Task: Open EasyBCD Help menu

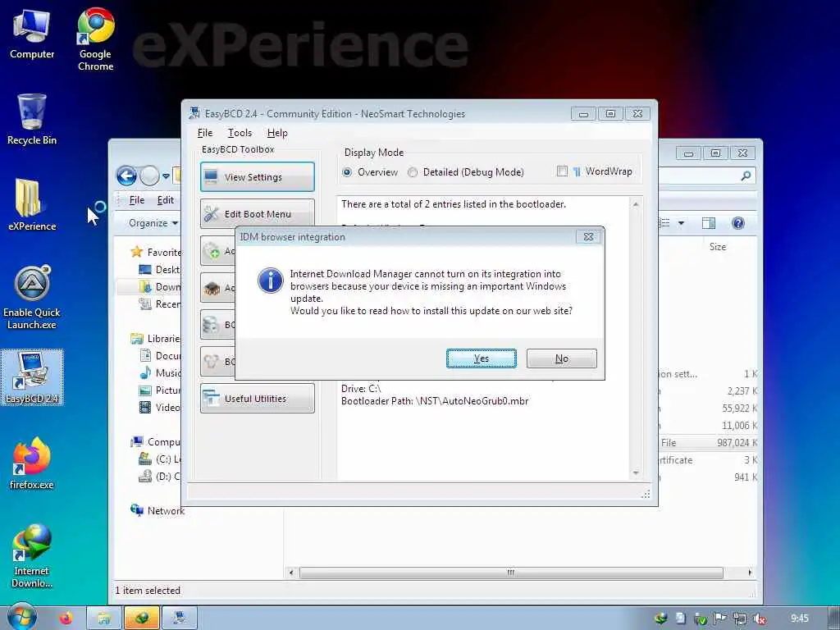Action: tap(277, 132)
